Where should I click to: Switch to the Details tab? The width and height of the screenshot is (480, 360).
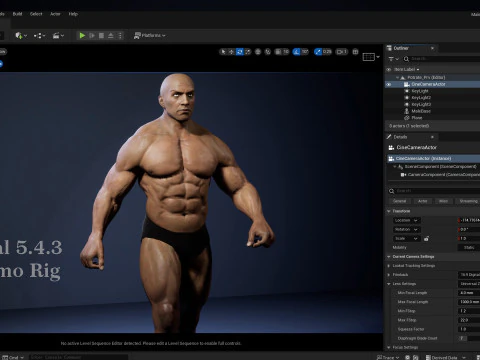[400, 137]
